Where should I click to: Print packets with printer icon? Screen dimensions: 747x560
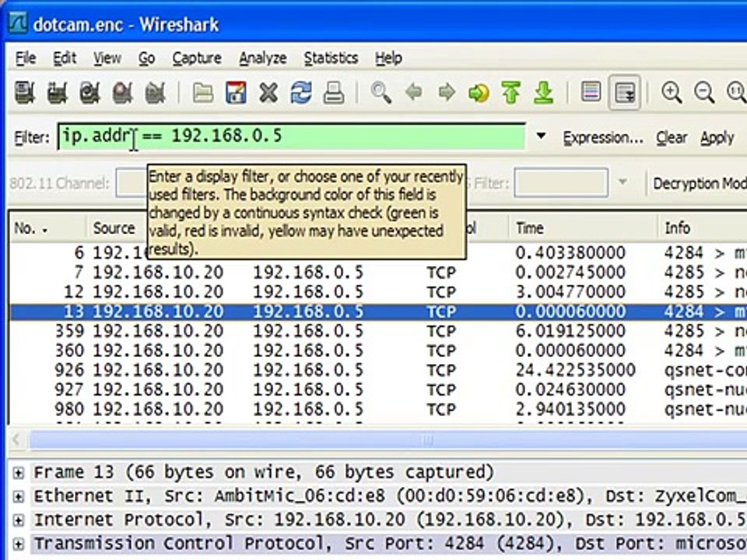point(334,93)
